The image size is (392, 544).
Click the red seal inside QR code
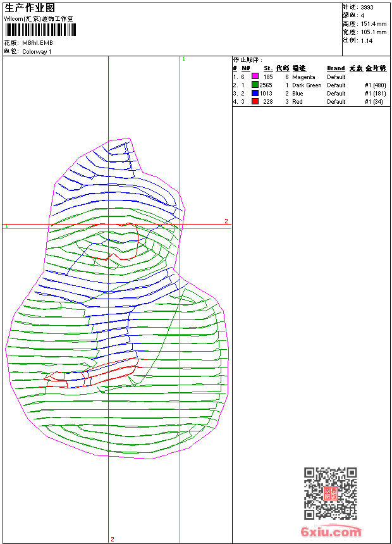pyautogui.click(x=330, y=494)
